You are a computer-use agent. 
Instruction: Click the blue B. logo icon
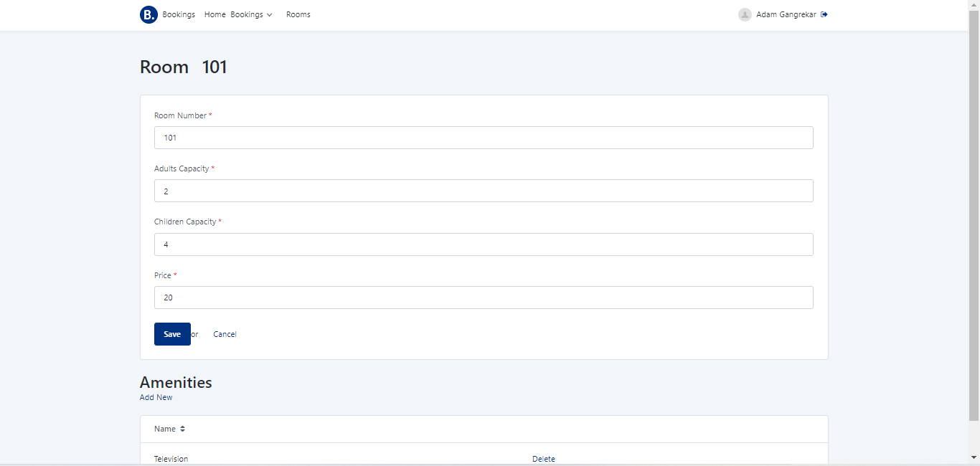tap(149, 14)
